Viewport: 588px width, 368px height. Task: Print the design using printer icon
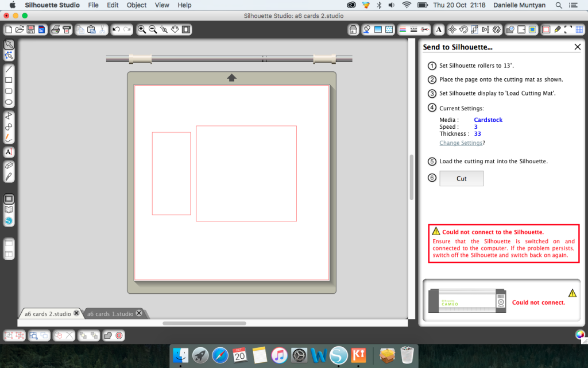[56, 29]
